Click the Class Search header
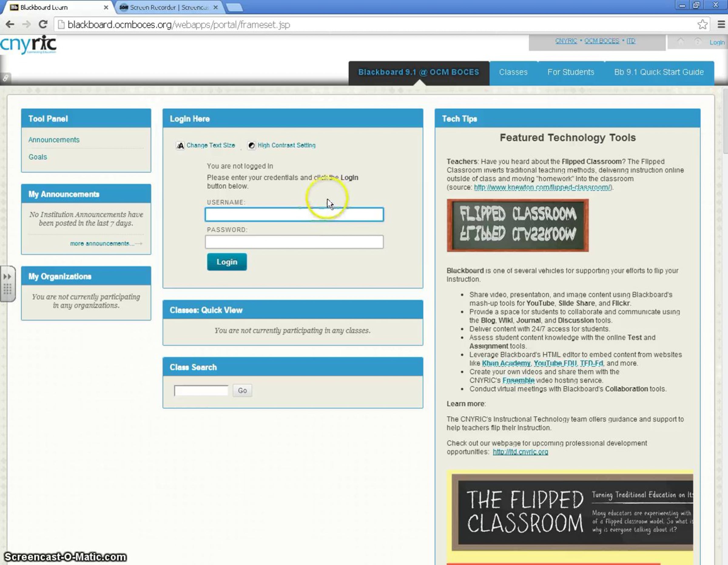This screenshot has height=565, width=728. point(293,367)
